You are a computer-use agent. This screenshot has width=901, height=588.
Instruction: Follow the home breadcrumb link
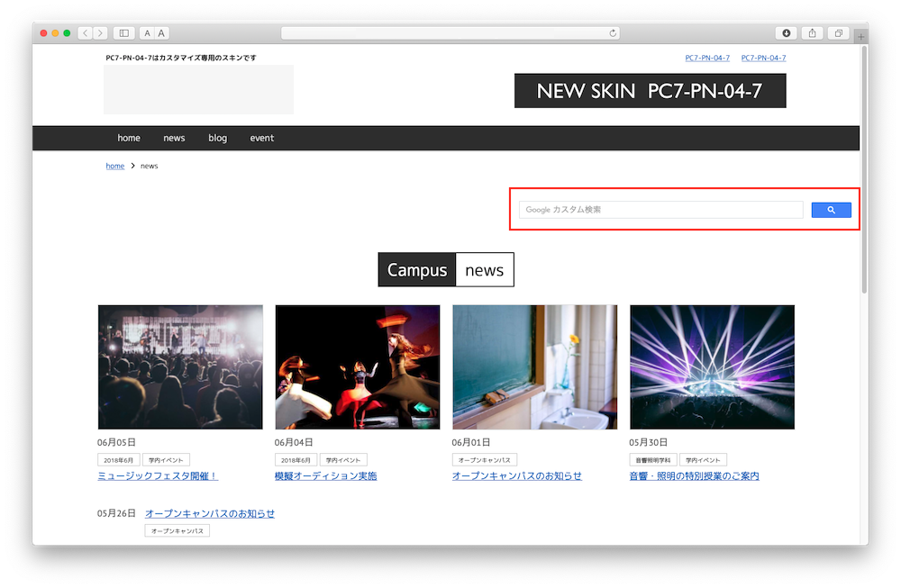pyautogui.click(x=115, y=166)
